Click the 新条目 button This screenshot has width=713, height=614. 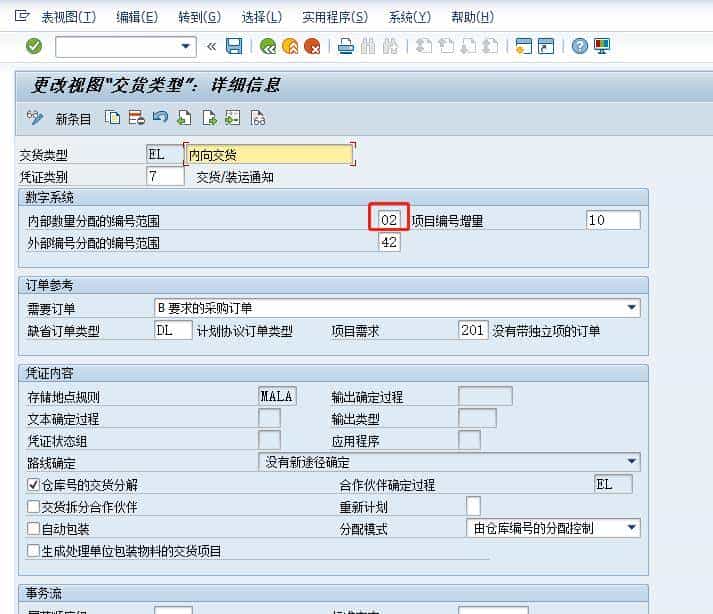click(x=73, y=119)
